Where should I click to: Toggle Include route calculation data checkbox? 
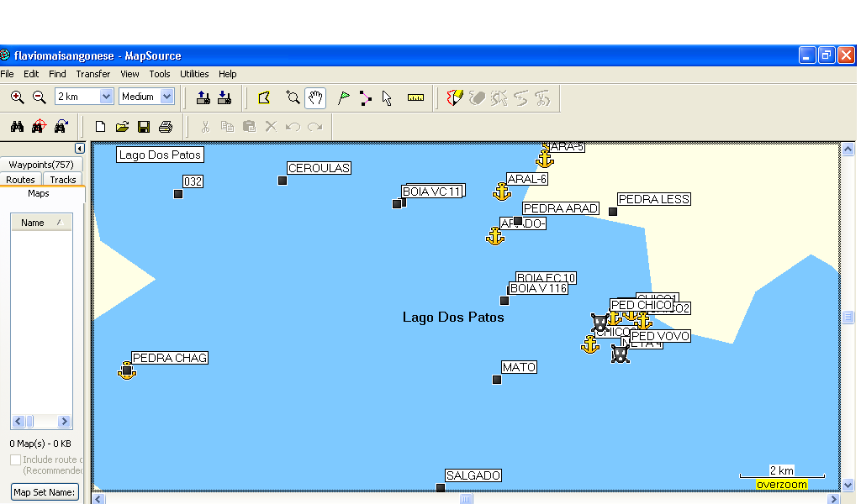coord(15,459)
